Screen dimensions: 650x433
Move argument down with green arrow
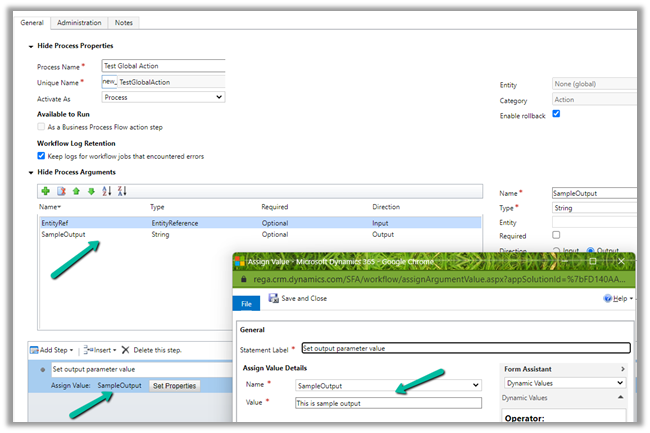91,190
